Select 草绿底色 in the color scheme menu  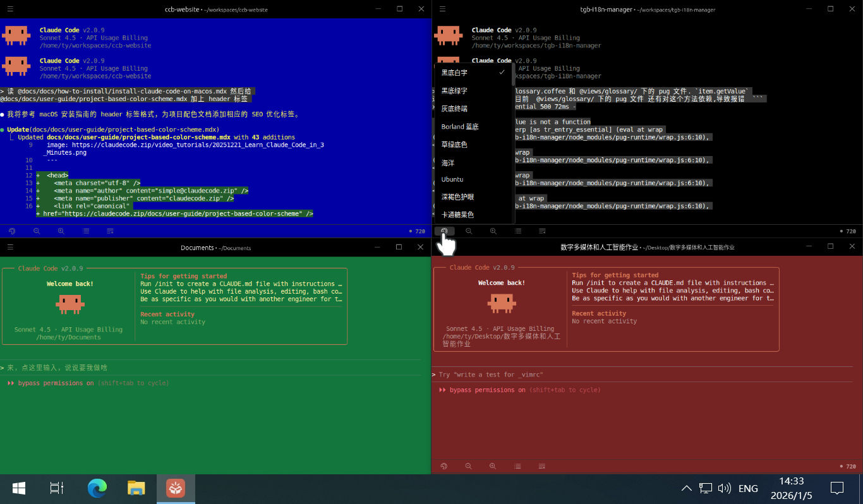[454, 145]
